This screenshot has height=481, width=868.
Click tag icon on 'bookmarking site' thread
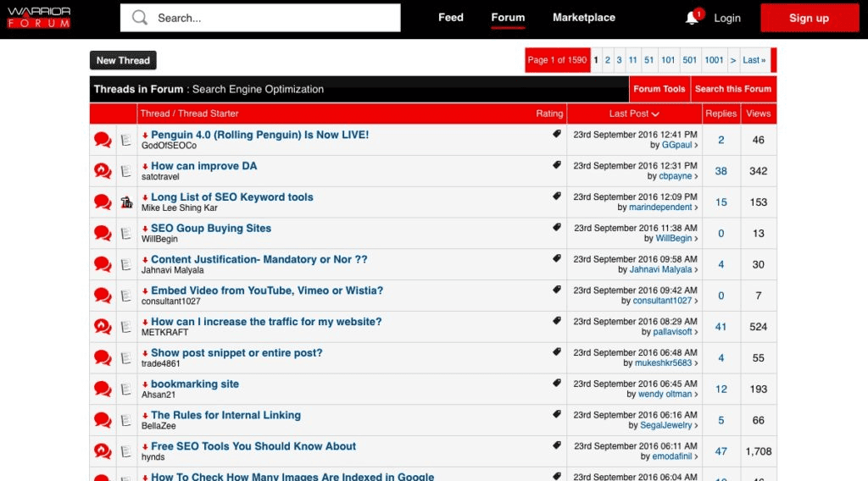point(557,383)
